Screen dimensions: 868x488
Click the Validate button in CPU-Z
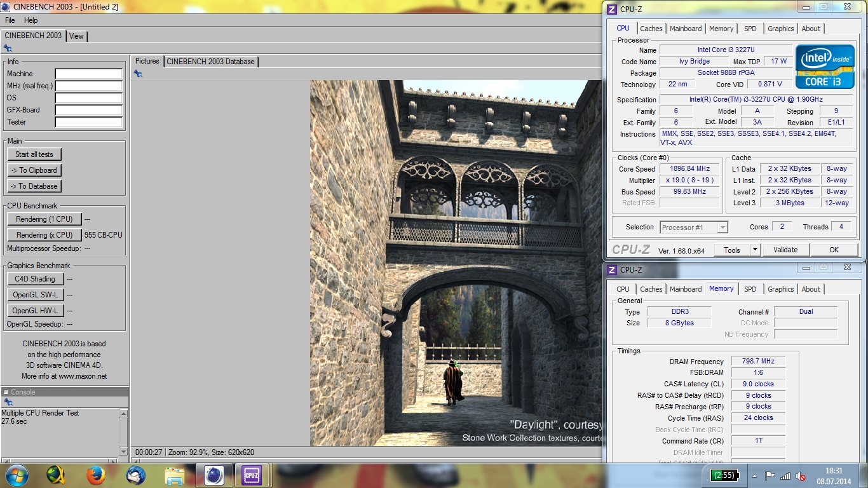(x=785, y=250)
